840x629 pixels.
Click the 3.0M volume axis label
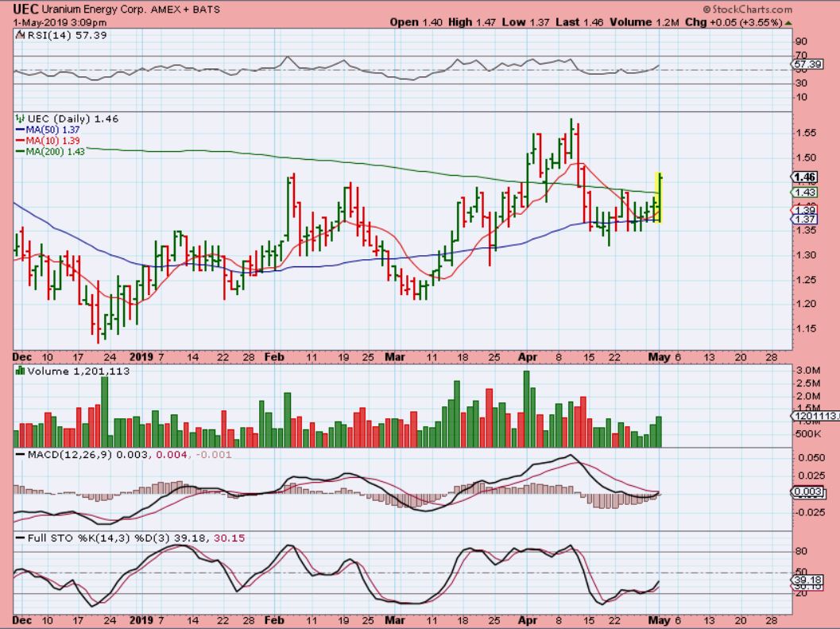[x=808, y=370]
